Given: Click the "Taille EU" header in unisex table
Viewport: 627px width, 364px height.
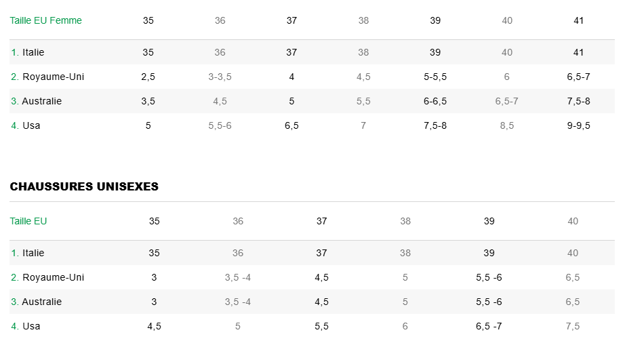Looking at the screenshot, I should (28, 221).
